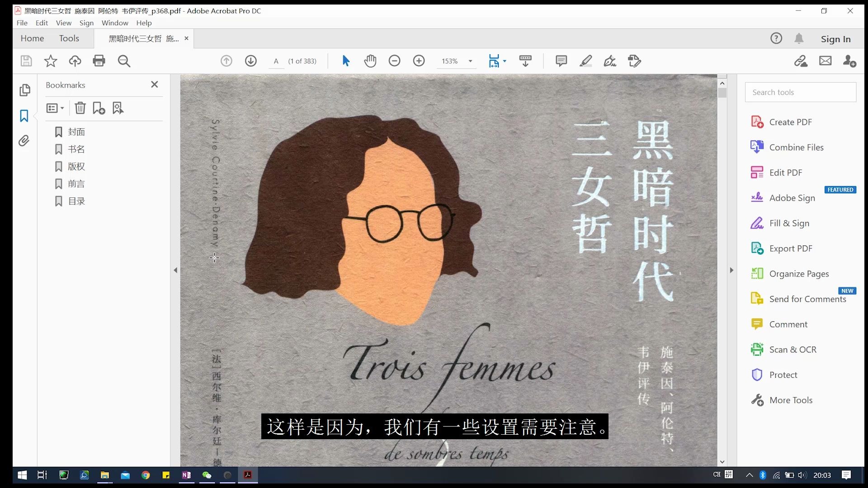Activate the selection arrow tool
Viewport: 868px width, 488px height.
click(346, 61)
